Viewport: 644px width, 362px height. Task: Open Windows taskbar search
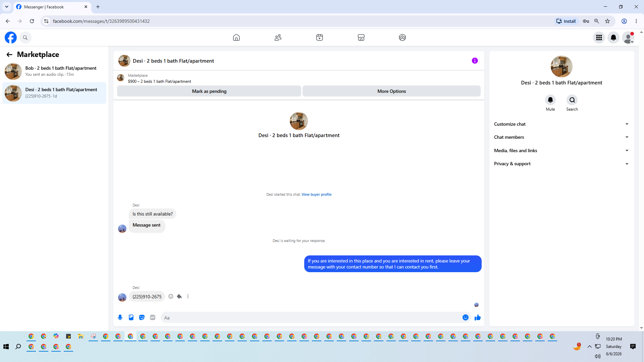click(x=18, y=347)
